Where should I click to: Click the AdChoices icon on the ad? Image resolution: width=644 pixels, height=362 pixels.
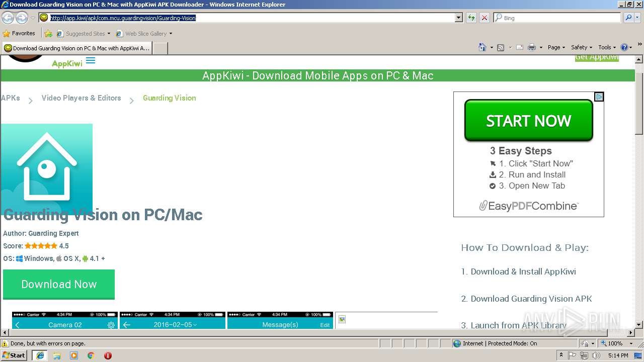click(x=599, y=97)
